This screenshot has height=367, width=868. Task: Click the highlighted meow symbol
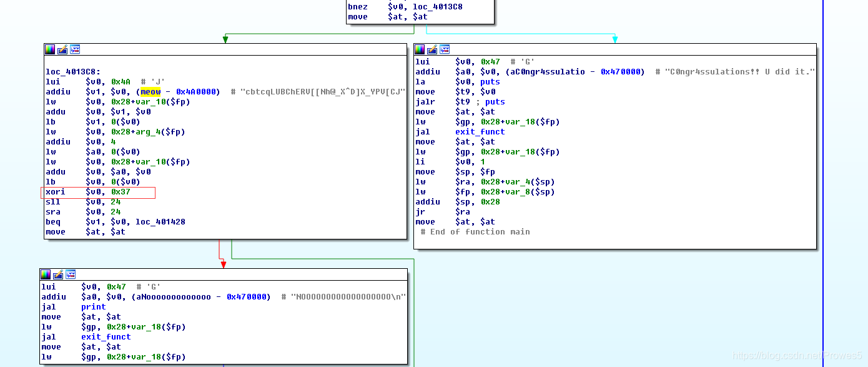(x=150, y=92)
